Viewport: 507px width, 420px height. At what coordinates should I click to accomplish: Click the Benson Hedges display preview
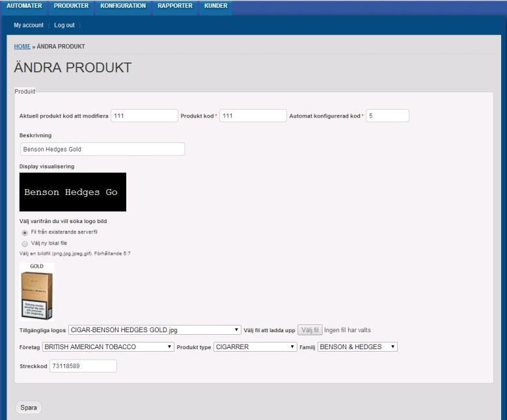(73, 192)
